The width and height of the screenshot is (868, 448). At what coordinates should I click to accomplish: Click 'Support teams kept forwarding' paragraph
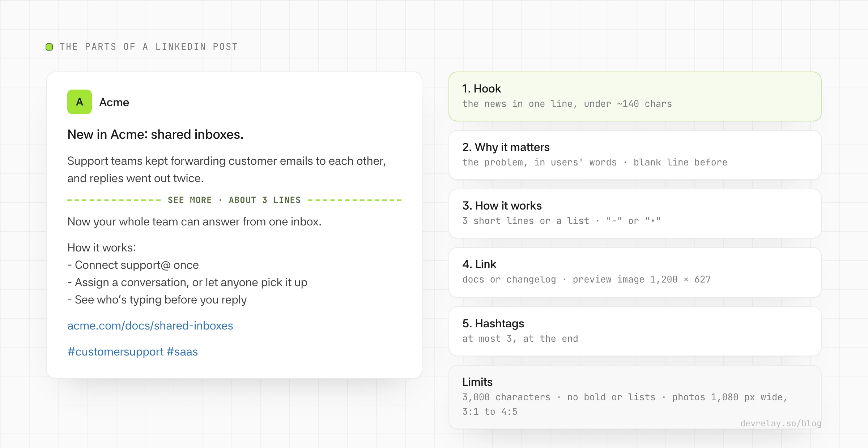pyautogui.click(x=227, y=169)
